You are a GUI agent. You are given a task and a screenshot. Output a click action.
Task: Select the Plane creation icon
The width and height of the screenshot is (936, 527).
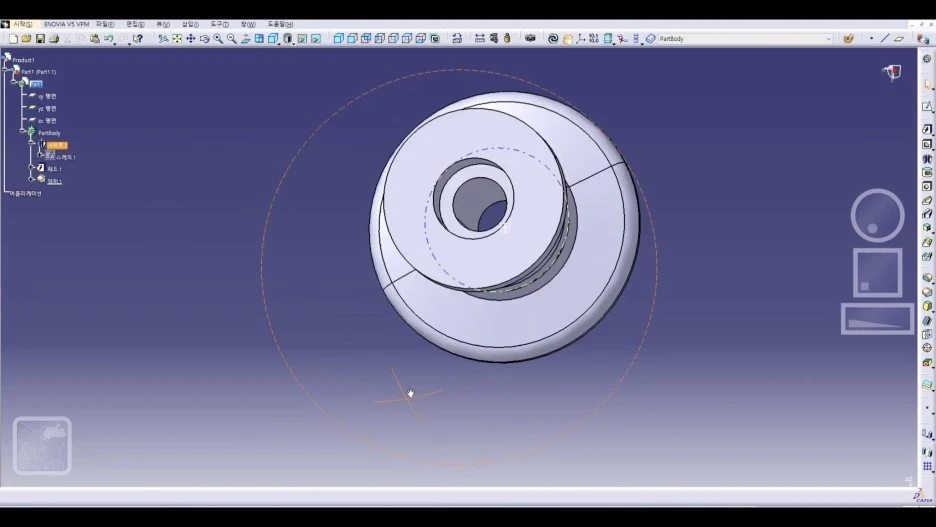(899, 39)
